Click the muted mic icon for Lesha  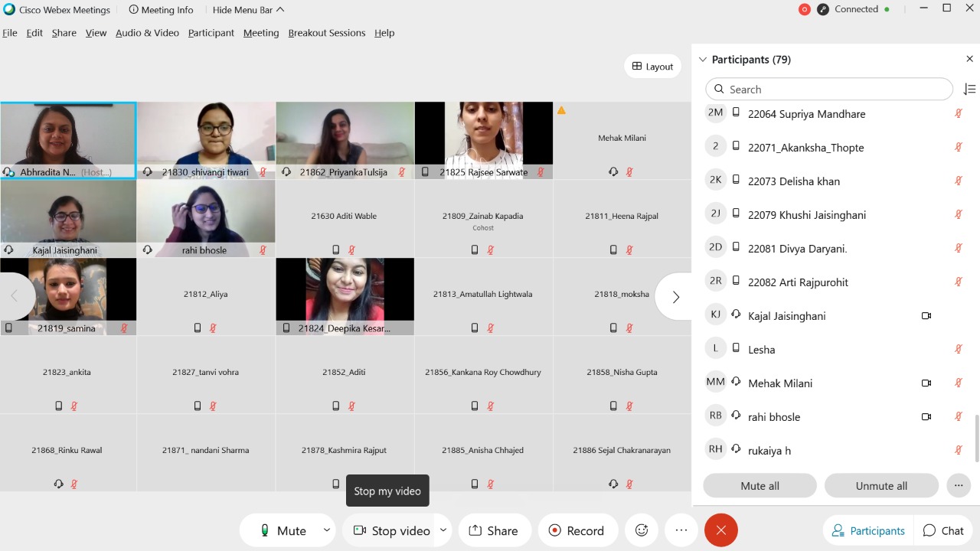coord(958,350)
